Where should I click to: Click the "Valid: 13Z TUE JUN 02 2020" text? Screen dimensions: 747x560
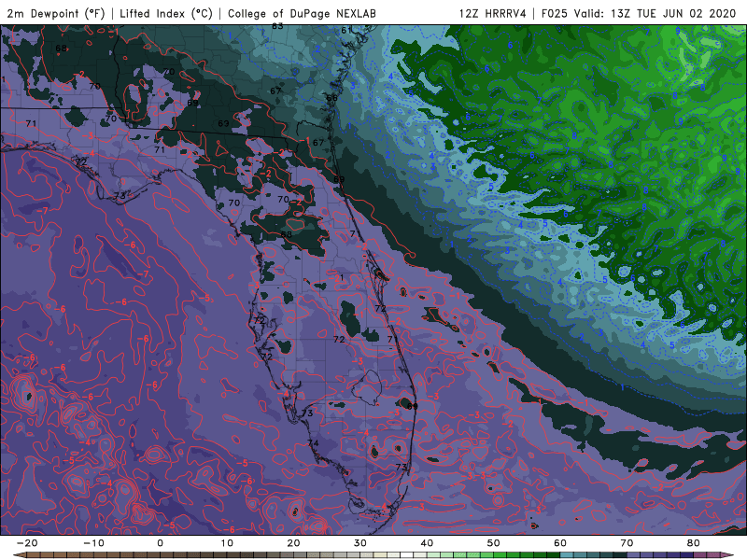[655, 13]
